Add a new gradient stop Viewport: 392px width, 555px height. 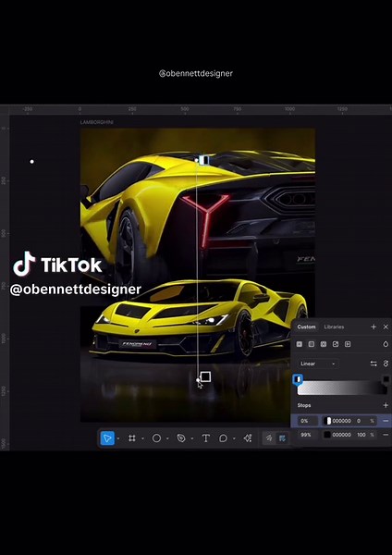tap(386, 405)
